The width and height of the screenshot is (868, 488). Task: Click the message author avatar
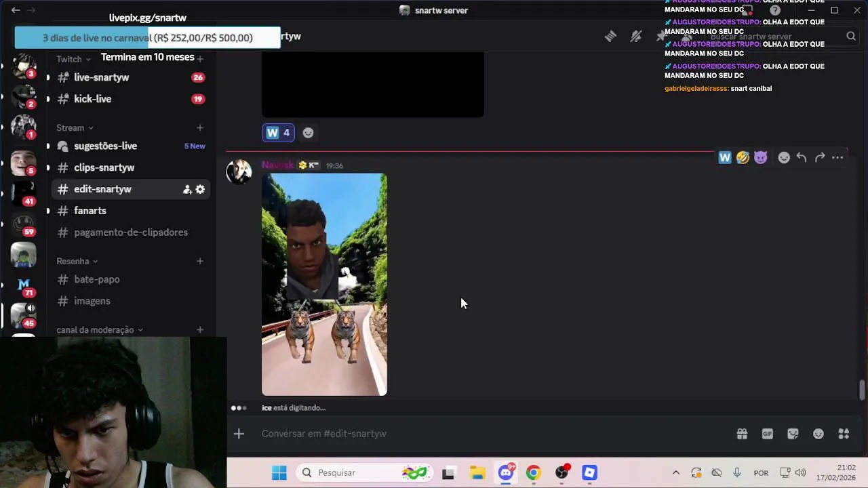239,171
